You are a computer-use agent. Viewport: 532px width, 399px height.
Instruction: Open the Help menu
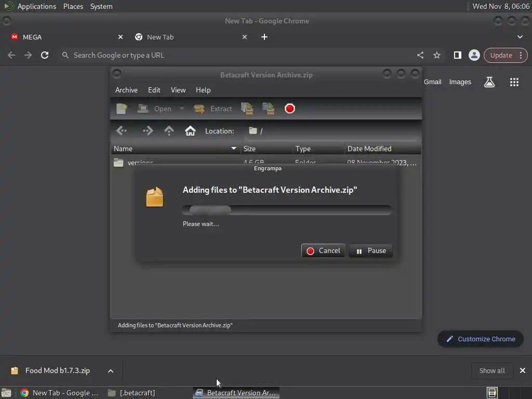[203, 90]
